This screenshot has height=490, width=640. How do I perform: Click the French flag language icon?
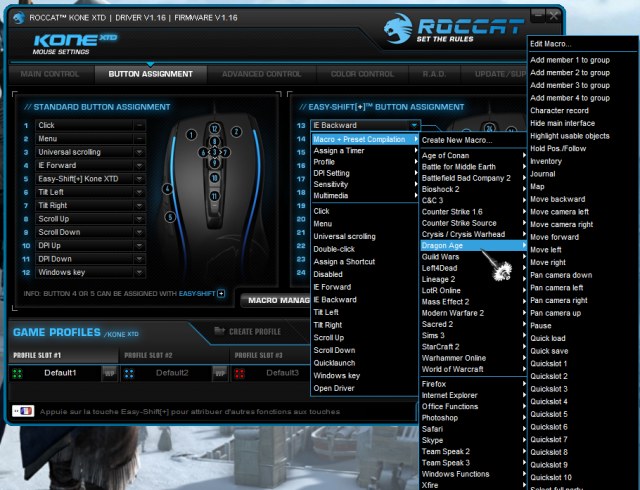(x=23, y=411)
